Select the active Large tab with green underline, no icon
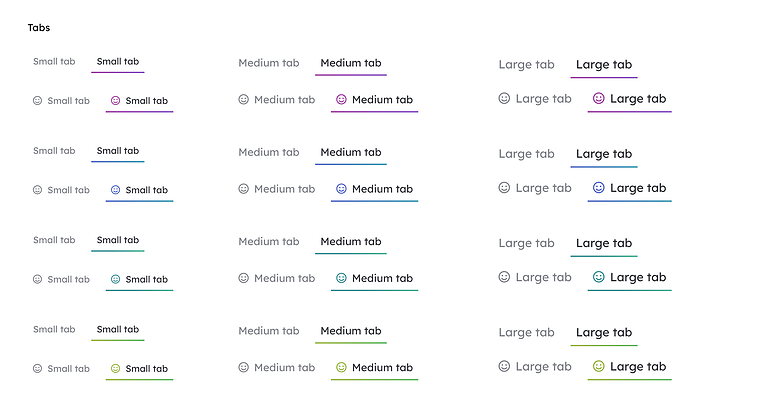 (604, 333)
